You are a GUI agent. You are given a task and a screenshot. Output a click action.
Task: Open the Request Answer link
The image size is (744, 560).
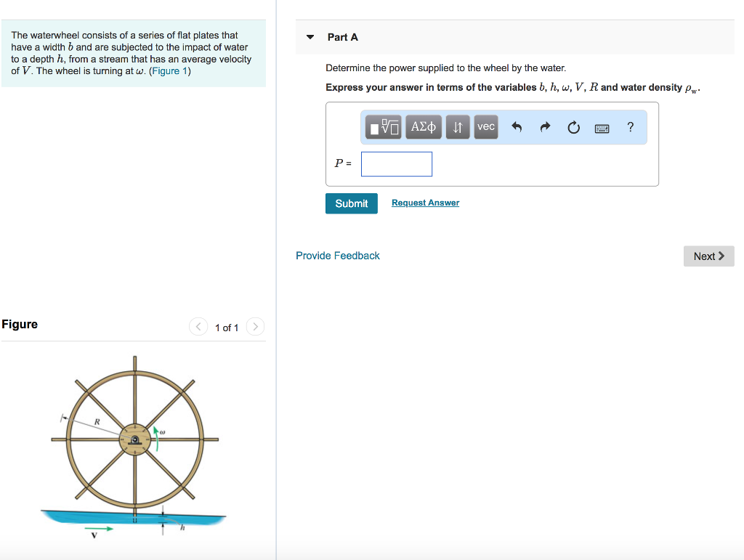[x=425, y=203]
